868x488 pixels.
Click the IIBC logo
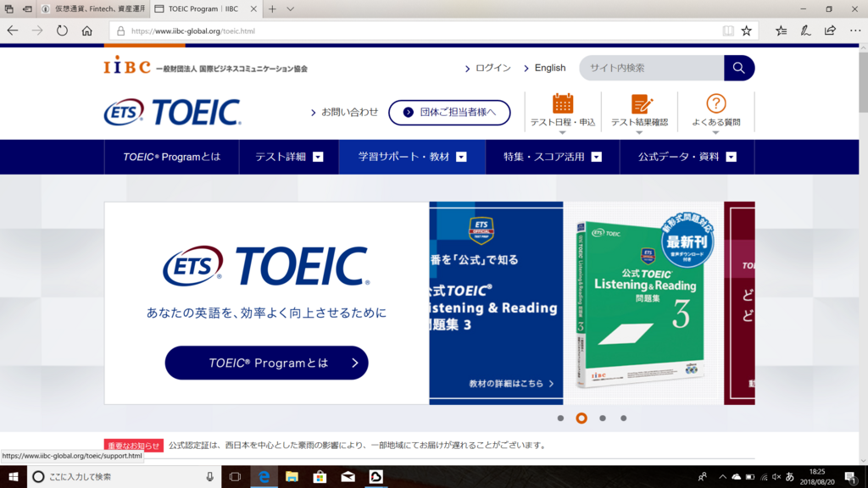tap(127, 65)
